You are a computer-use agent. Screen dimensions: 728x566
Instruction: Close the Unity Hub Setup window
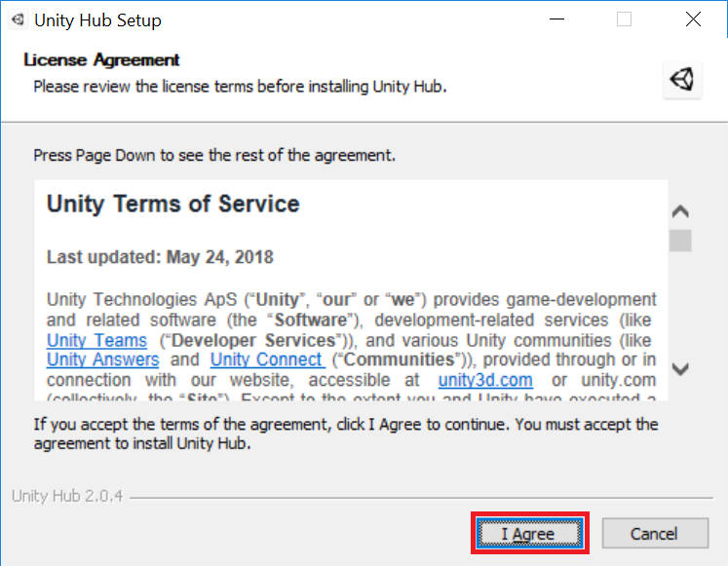pyautogui.click(x=693, y=19)
